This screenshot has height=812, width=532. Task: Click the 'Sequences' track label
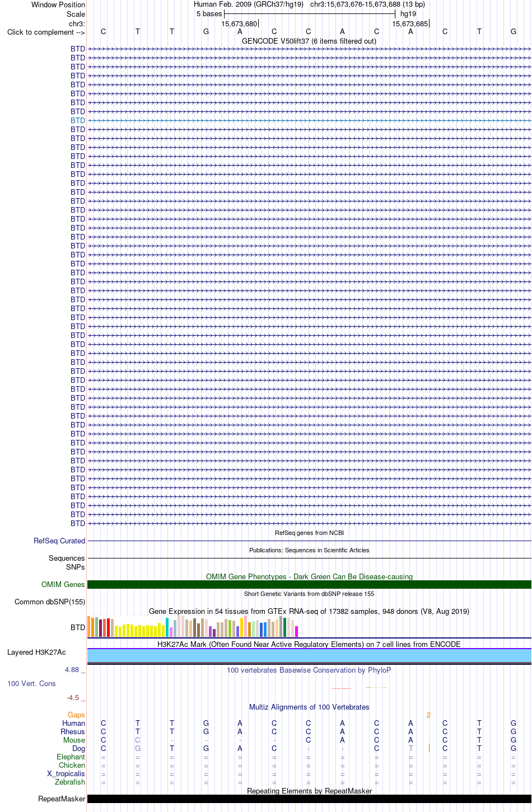tap(67, 558)
